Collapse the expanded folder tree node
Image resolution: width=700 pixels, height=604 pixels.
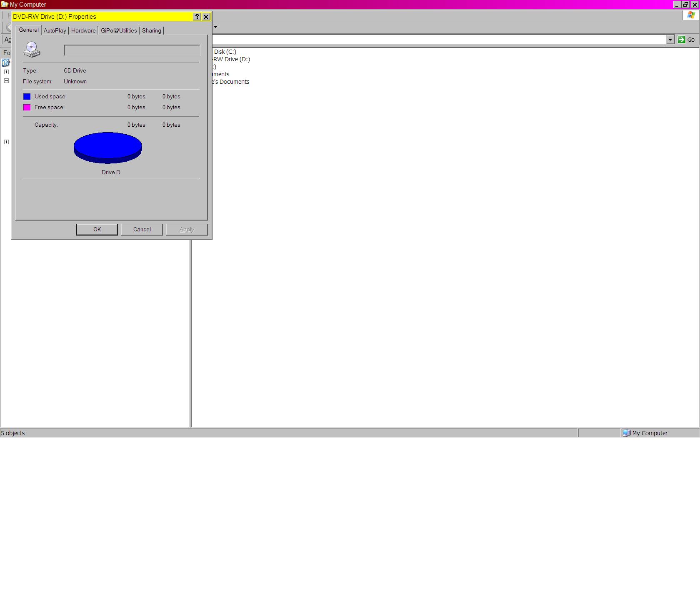click(7, 81)
